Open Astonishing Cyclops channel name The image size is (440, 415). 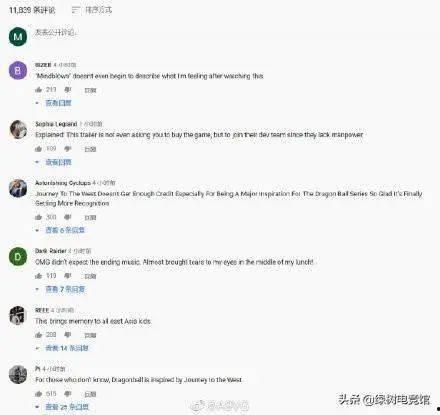63,183
